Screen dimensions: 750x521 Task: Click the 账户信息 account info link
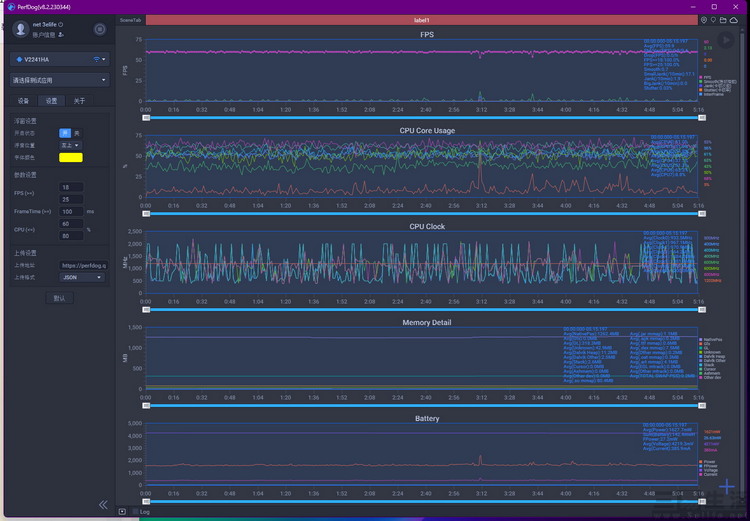[44, 35]
